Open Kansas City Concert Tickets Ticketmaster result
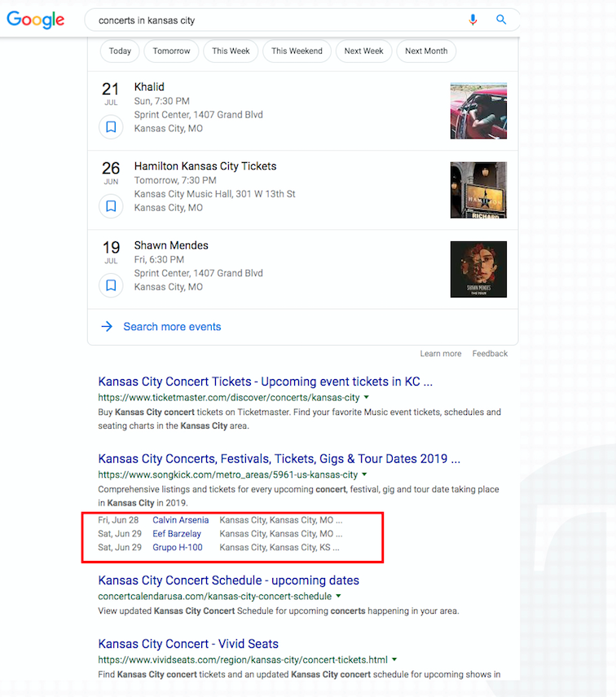The height and width of the screenshot is (697, 616). 265,382
